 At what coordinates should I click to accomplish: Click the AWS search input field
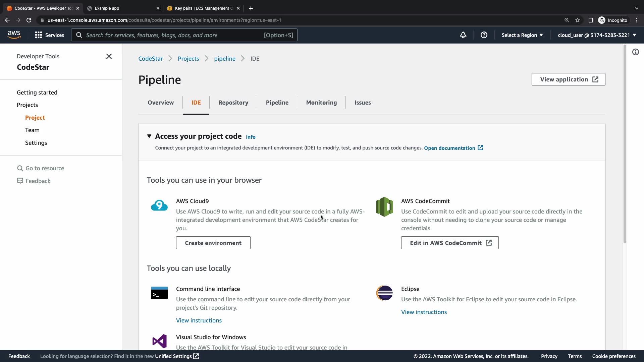pyautogui.click(x=184, y=35)
